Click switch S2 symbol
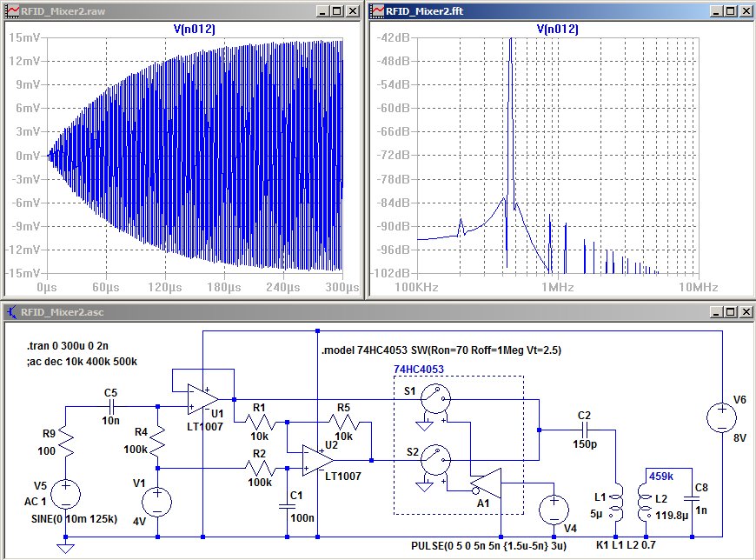The image size is (756, 560). 435,461
